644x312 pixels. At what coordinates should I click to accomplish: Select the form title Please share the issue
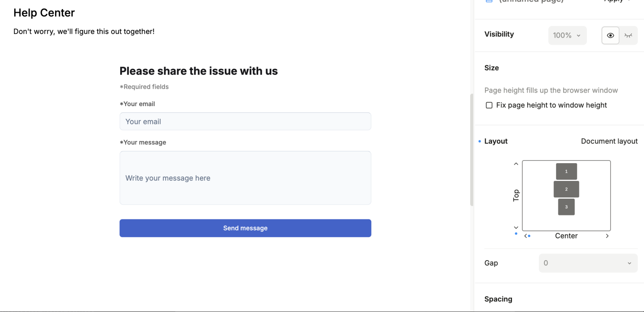199,71
